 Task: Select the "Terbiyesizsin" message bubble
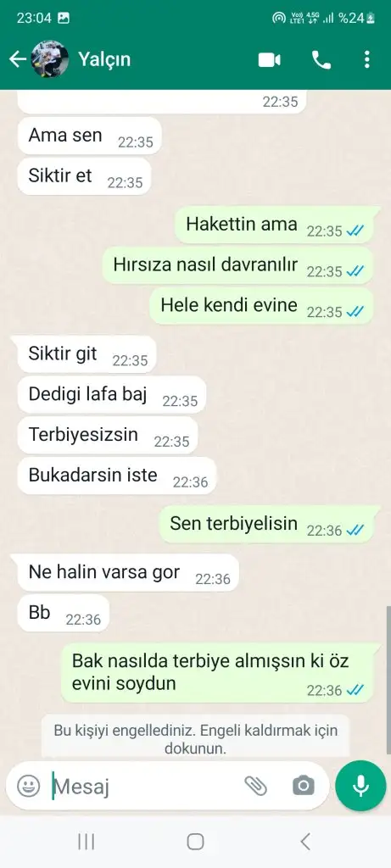108,435
